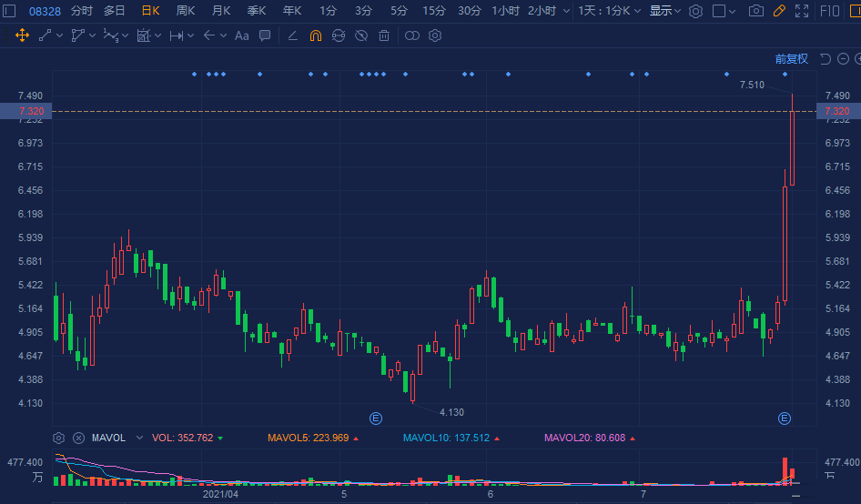Select the arrow annotation tool
This screenshot has width=861, height=504.
[208, 35]
